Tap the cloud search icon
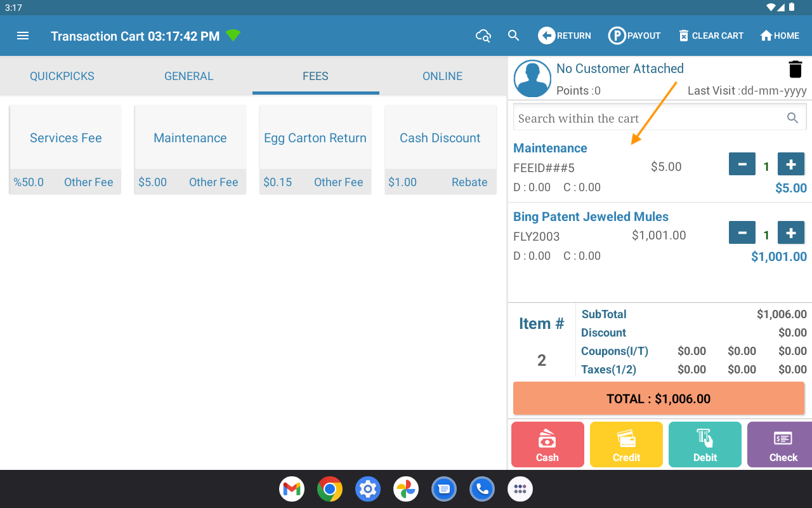 [x=483, y=36]
